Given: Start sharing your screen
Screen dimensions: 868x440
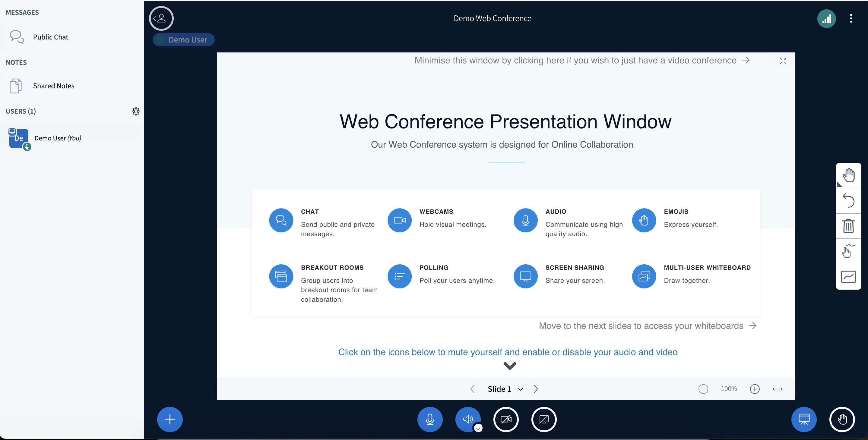Looking at the screenshot, I should (543, 420).
